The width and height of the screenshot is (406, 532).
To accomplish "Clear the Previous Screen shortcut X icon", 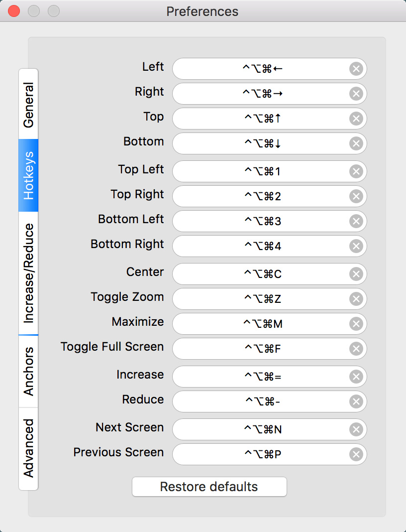I will [356, 454].
